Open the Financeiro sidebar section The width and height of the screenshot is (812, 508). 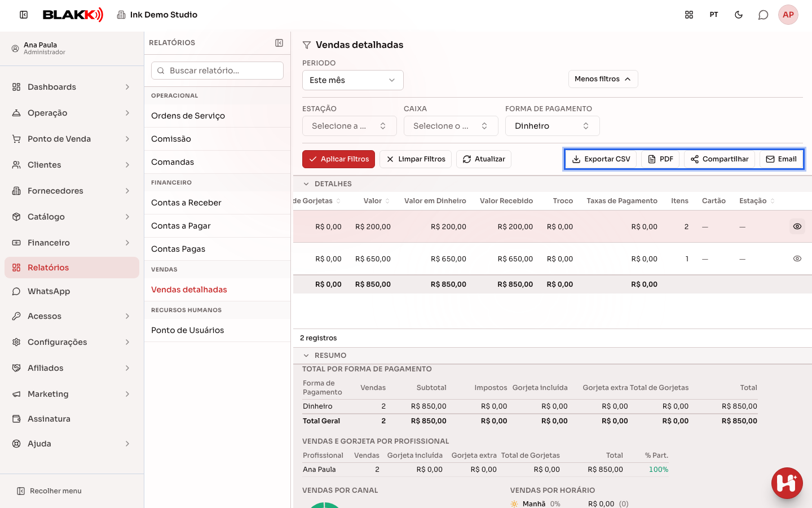pyautogui.click(x=72, y=243)
